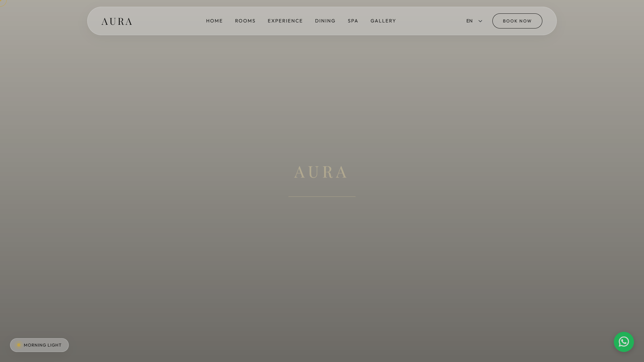Expand the chevron next to EN
The height and width of the screenshot is (362, 644).
pyautogui.click(x=480, y=21)
